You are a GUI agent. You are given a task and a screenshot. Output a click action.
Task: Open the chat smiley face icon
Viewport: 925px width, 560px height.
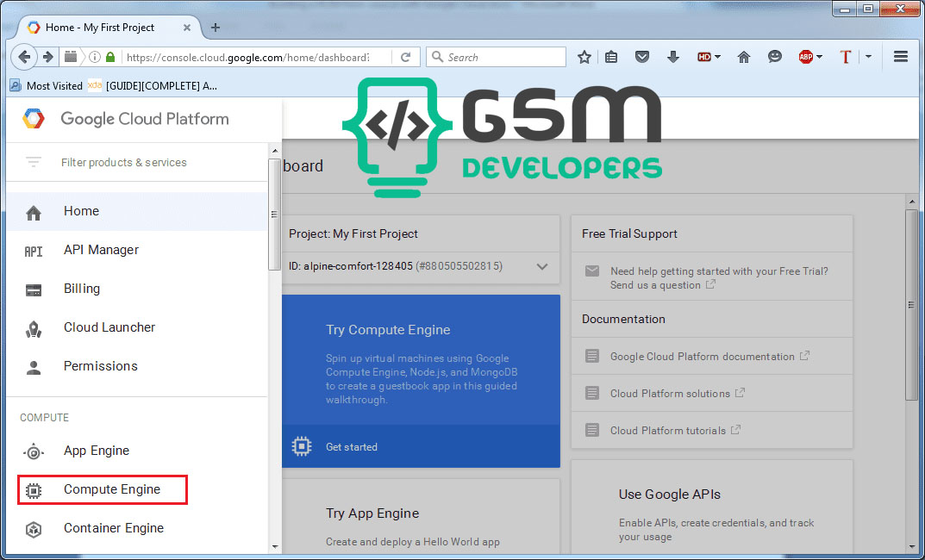pos(775,57)
